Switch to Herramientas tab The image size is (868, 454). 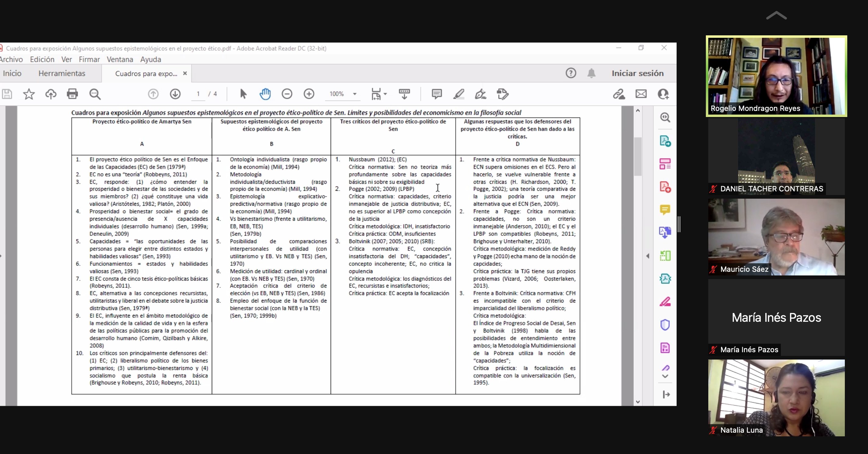[62, 73]
